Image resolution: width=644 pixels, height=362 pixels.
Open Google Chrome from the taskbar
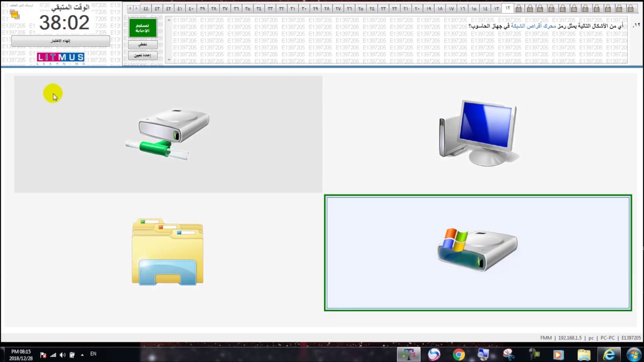click(458, 355)
